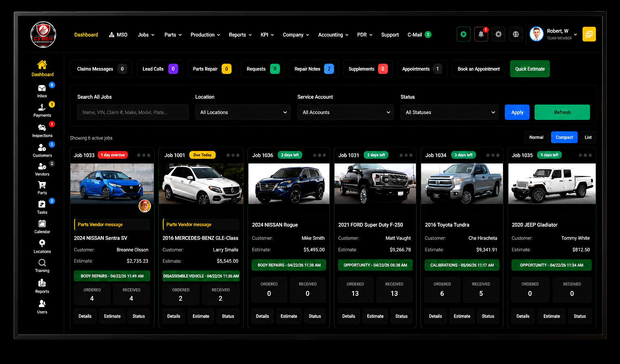Viewport: 620px width, 364px height.
Task: Open three-dot menu on Job 1033
Action: 144,155
